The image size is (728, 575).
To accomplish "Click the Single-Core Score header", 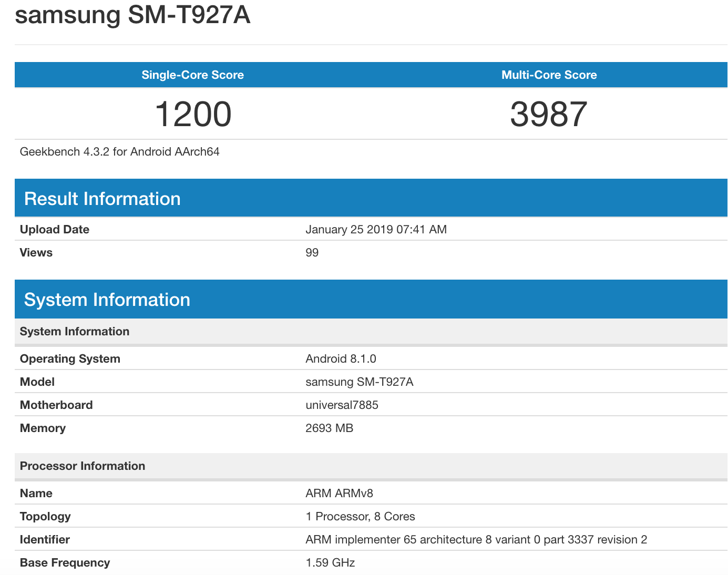I will tap(192, 75).
